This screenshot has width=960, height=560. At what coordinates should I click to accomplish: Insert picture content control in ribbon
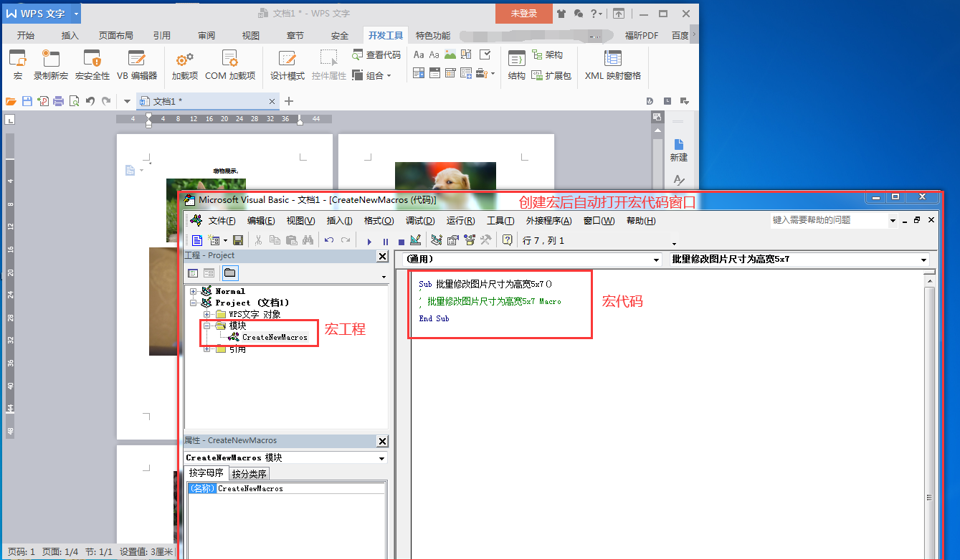click(x=450, y=54)
